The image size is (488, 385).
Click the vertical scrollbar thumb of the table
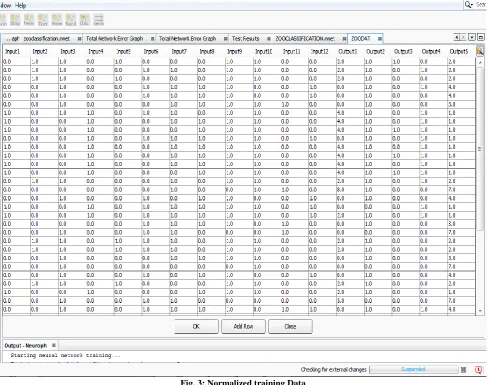(x=480, y=149)
